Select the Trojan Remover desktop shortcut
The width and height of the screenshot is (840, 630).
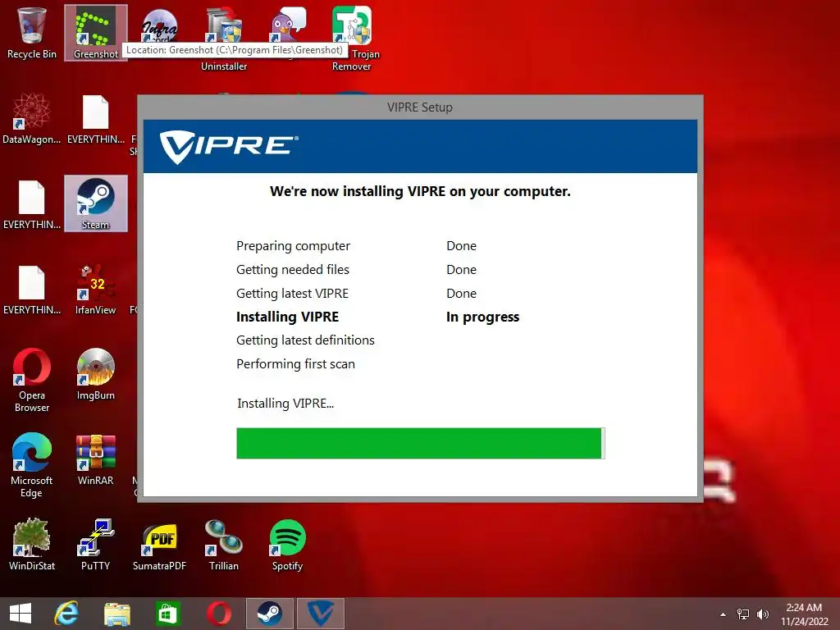point(351,38)
